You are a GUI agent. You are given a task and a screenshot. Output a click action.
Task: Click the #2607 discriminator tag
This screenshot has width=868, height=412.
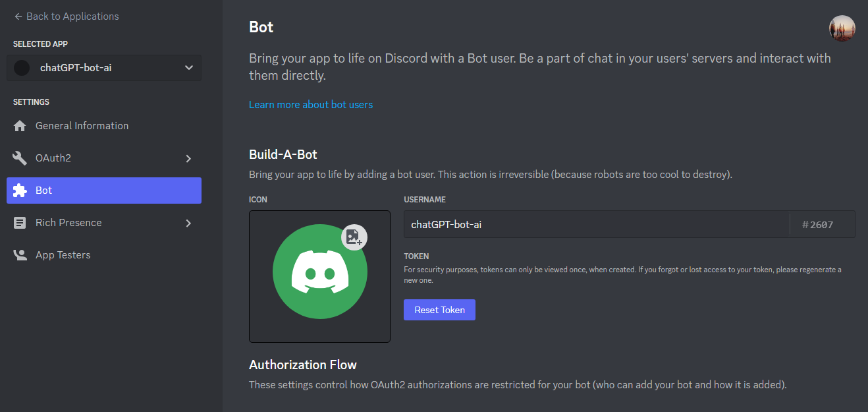[818, 225]
